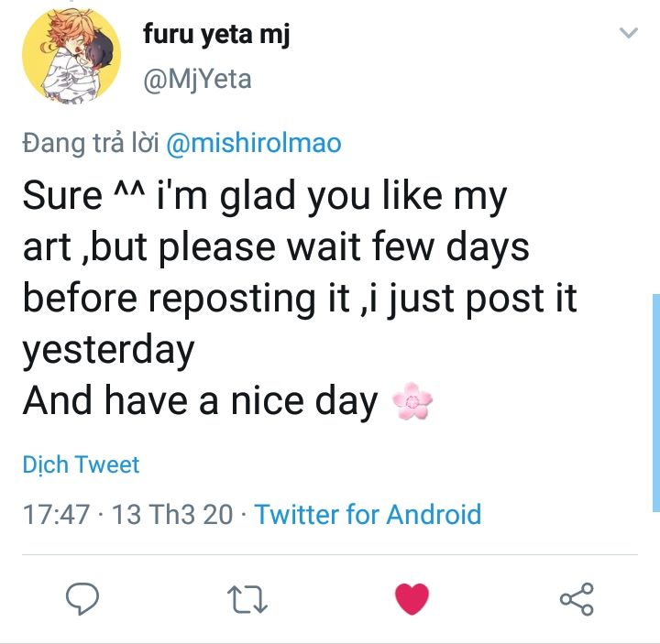Click the blue scrollbar on right edge

point(655,401)
